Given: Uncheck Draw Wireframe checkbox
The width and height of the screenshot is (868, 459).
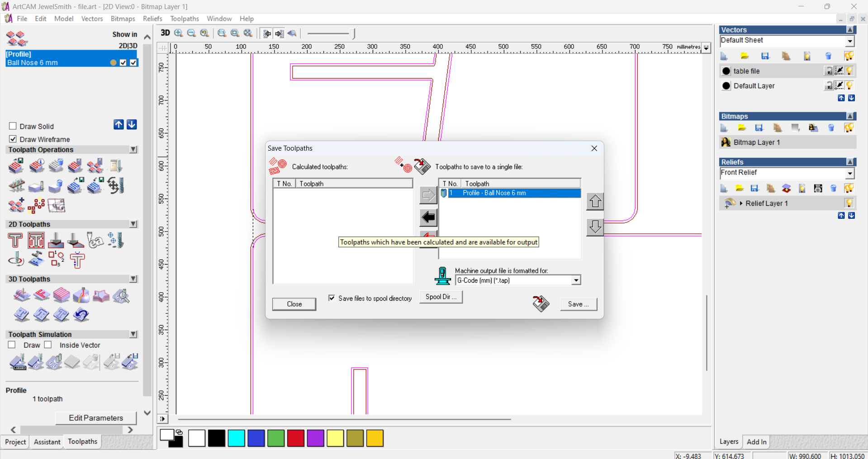Looking at the screenshot, I should tap(13, 139).
